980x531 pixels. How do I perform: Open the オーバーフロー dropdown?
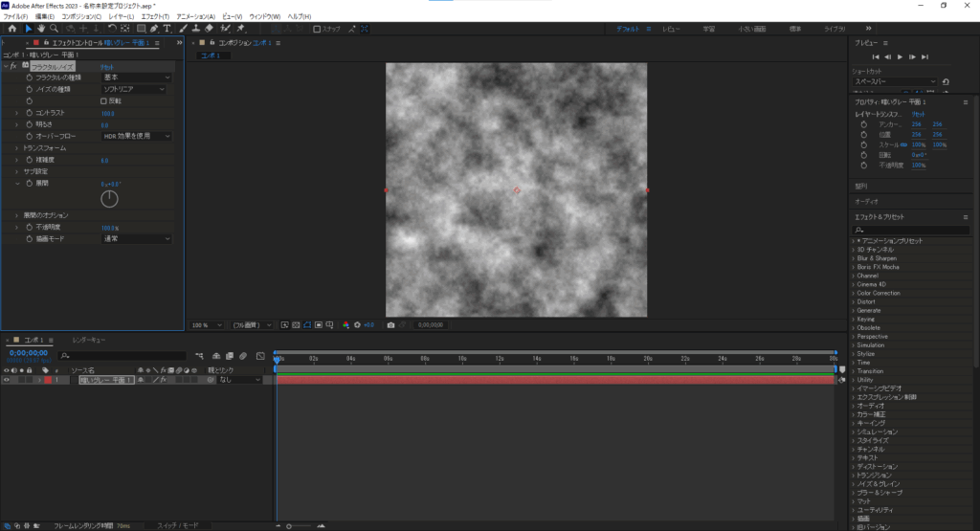pos(136,136)
